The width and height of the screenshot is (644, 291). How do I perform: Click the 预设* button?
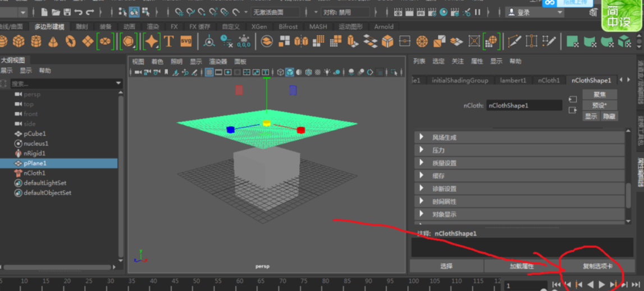[600, 105]
